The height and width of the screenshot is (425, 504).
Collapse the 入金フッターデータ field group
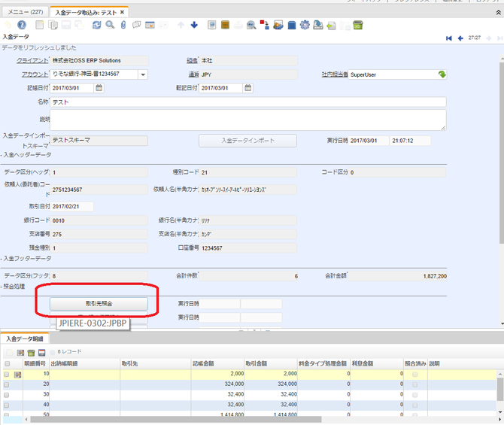coord(28,259)
